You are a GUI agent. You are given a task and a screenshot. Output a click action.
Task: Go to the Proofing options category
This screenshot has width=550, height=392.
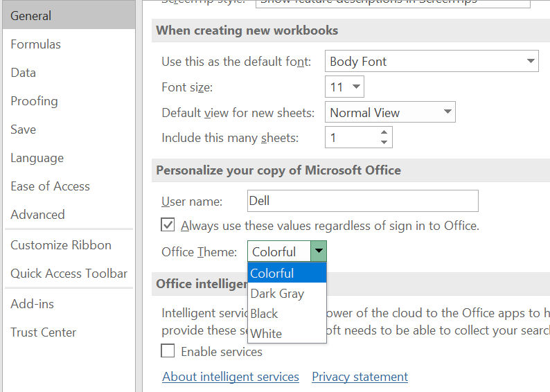click(x=35, y=101)
